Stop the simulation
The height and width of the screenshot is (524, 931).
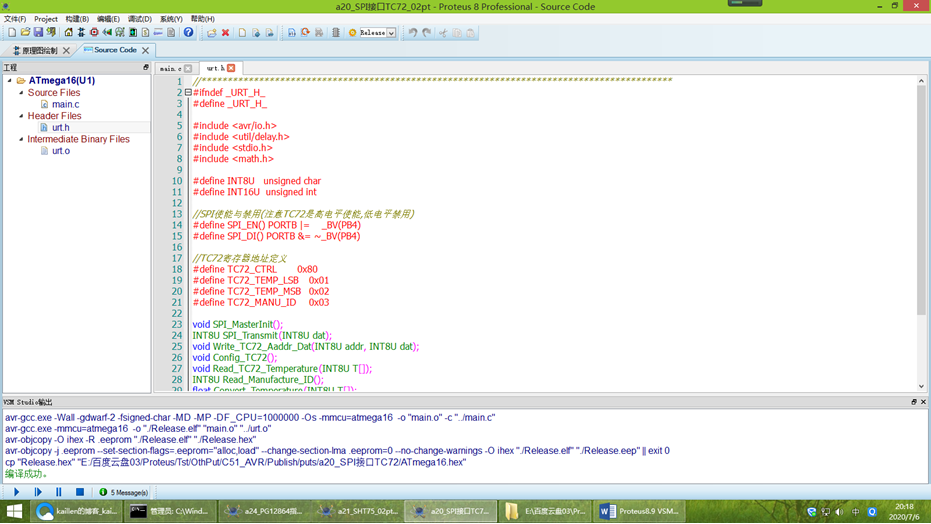(80, 492)
